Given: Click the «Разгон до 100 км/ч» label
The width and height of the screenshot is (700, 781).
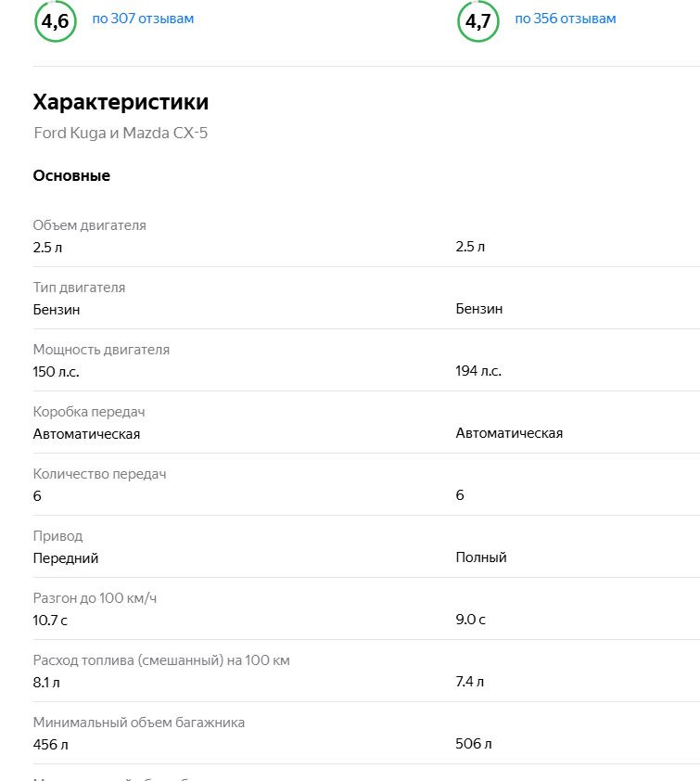Looking at the screenshot, I should tap(93, 598).
